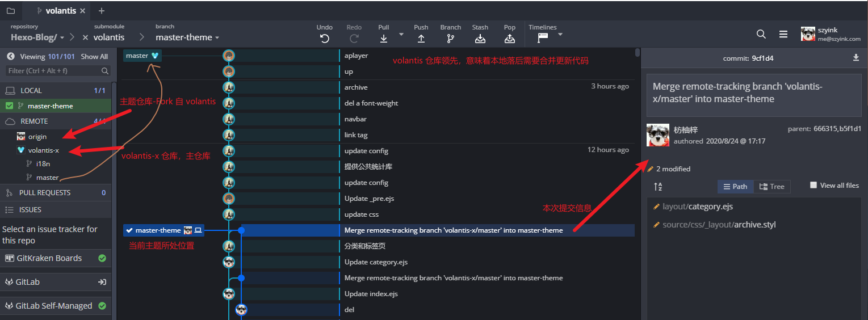
Task: Click the avatar node of 'up' commit
Action: (229, 71)
